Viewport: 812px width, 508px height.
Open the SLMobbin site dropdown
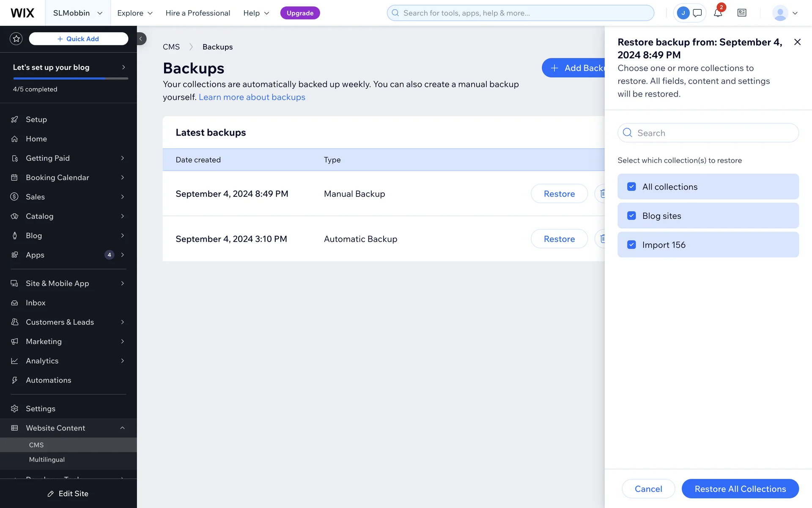pos(78,13)
